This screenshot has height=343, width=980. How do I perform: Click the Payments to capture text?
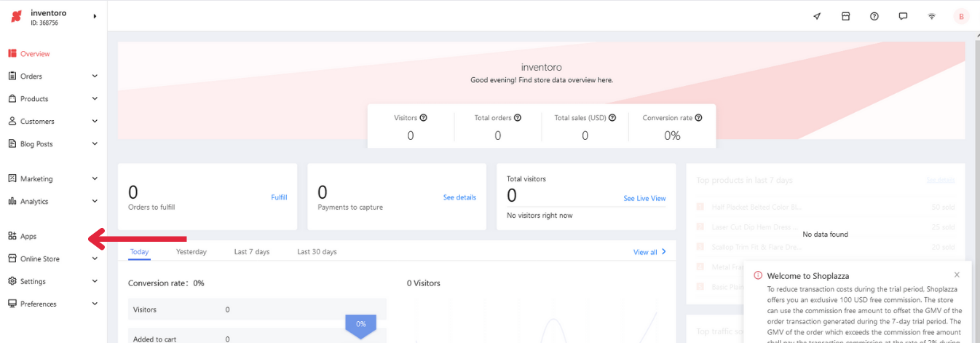click(x=350, y=207)
